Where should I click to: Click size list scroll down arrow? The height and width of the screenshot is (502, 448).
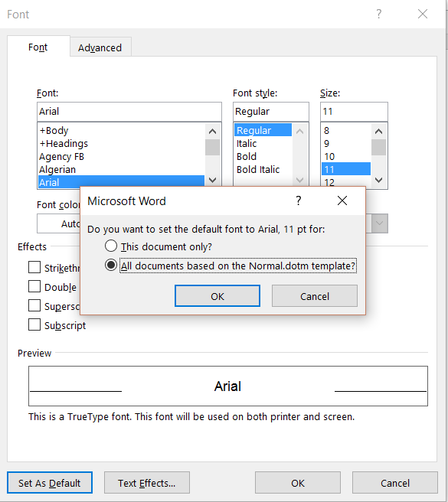[378, 180]
